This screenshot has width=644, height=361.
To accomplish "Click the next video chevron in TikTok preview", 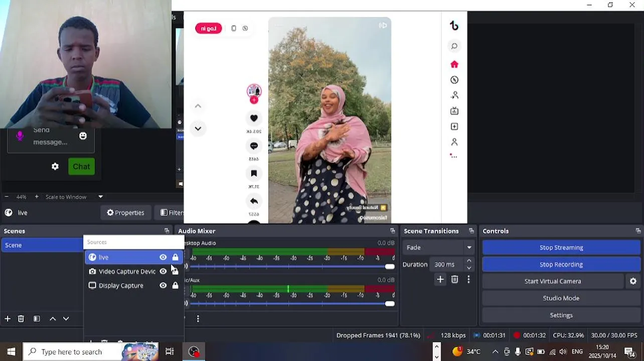I will click(198, 128).
